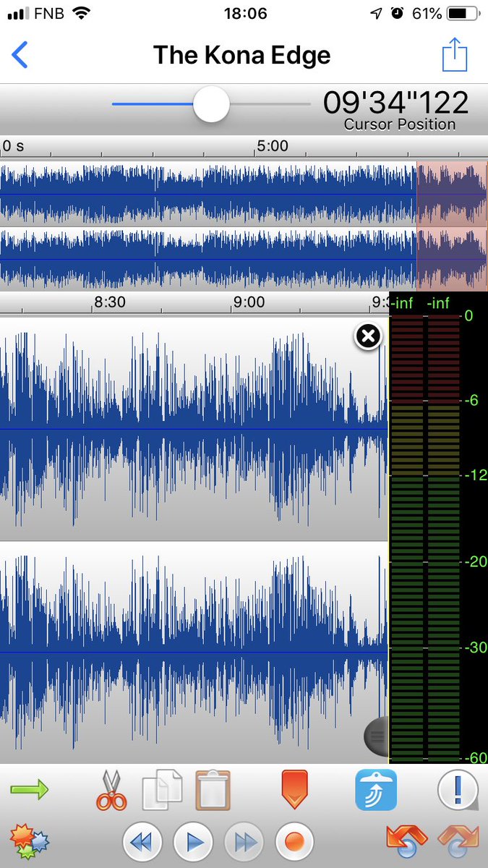Image resolution: width=488 pixels, height=868 pixels.
Task: Click the green arrow tool icon
Action: (x=29, y=788)
